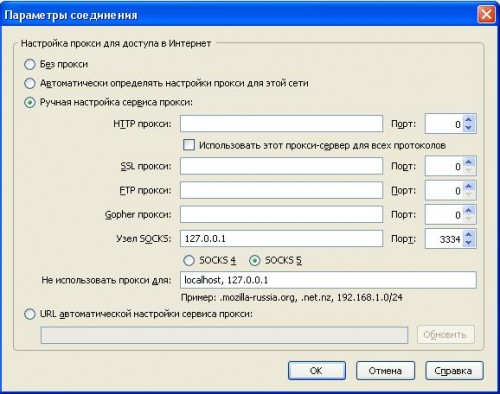
Task: Enable using this proxy for all protocols
Action: coord(189,145)
